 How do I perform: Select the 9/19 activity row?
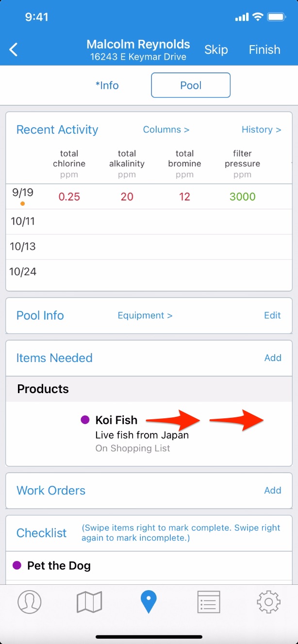[x=149, y=197]
